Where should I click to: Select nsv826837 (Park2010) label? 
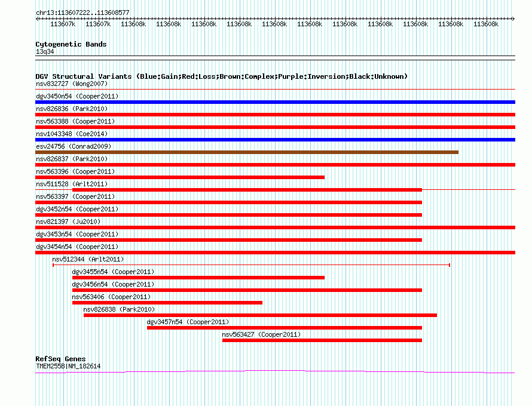pyautogui.click(x=72, y=159)
